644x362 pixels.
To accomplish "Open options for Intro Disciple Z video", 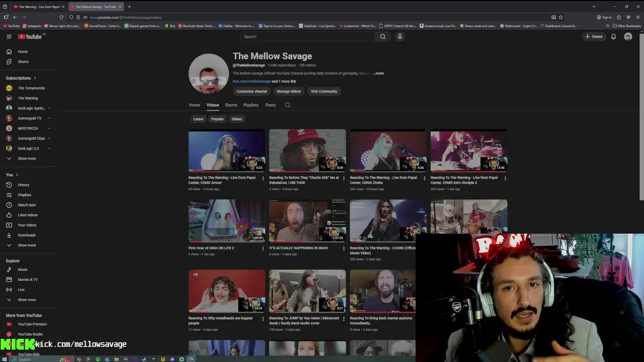I will [x=505, y=178].
